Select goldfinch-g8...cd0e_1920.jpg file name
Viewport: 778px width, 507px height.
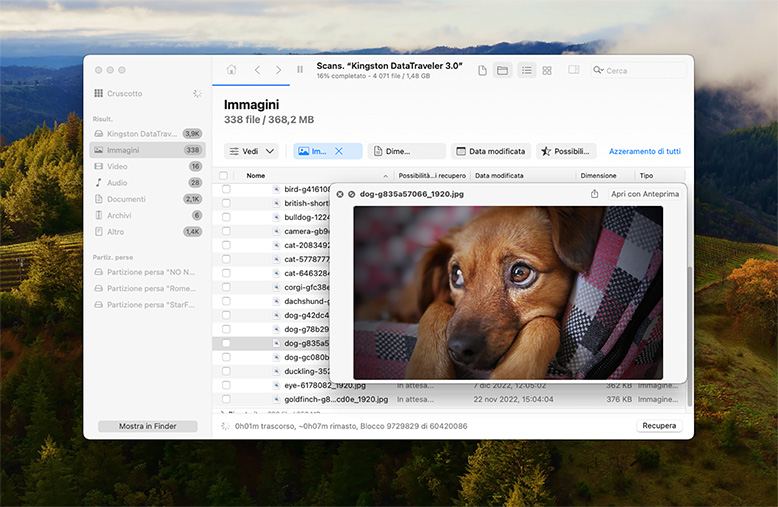(x=336, y=399)
